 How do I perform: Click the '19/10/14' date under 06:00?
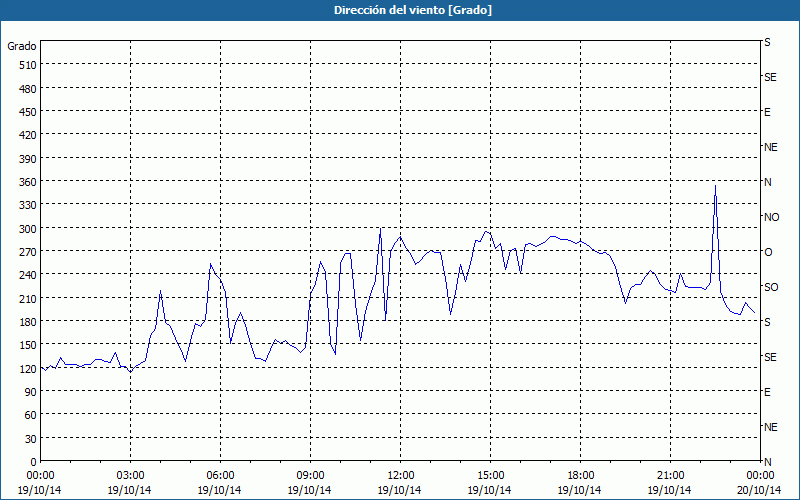click(x=219, y=490)
